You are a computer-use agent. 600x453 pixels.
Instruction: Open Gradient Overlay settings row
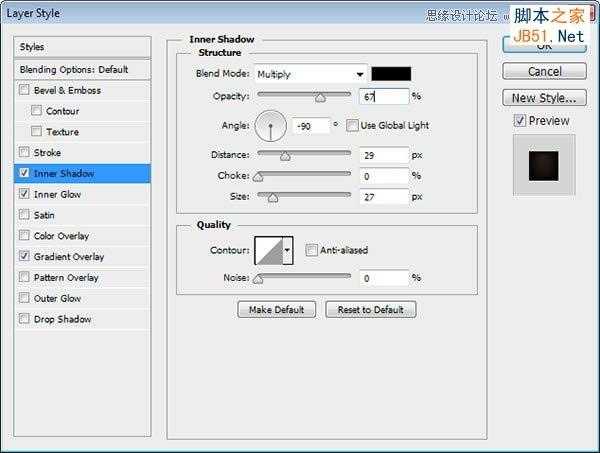82,257
